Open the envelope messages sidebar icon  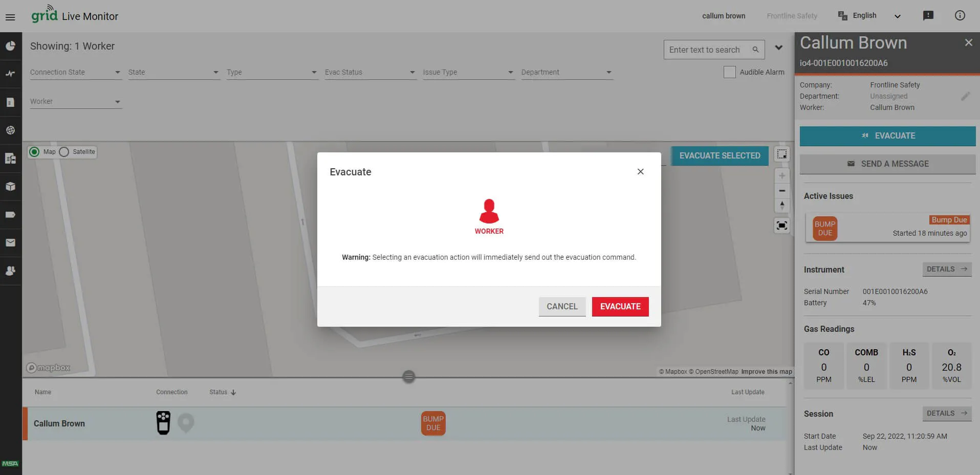(10, 243)
